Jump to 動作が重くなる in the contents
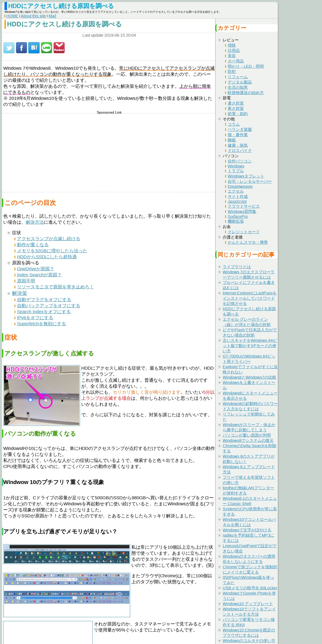322x644 pixels. pyautogui.click(x=33, y=245)
